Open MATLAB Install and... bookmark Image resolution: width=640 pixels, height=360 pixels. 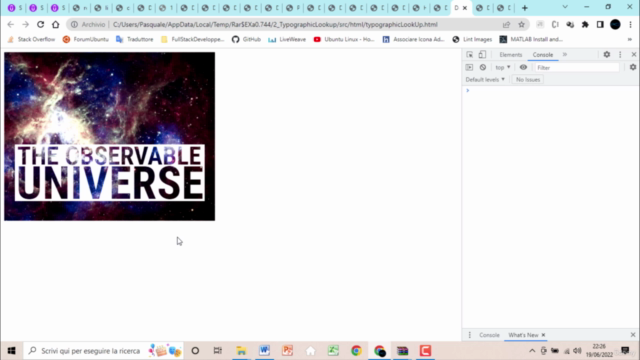(531, 40)
